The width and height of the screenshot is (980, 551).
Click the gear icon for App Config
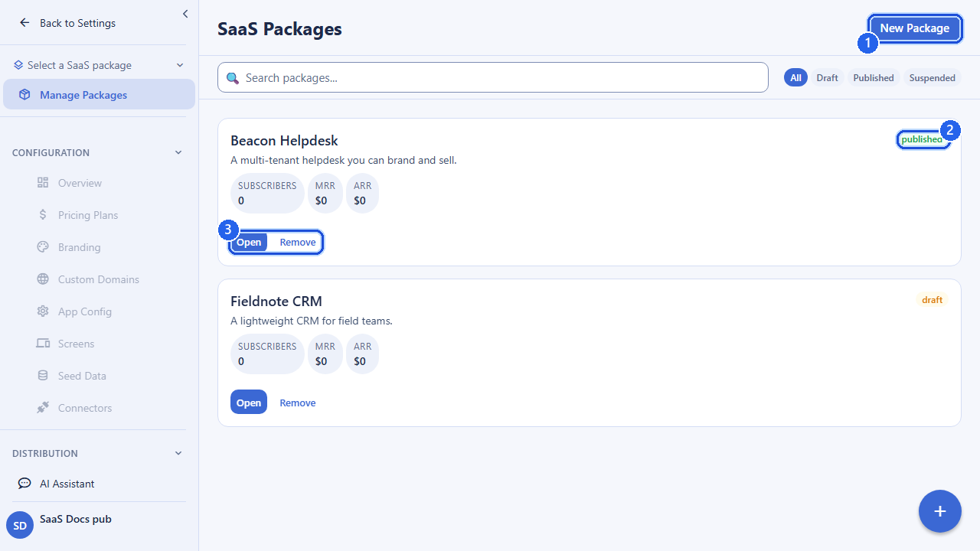pos(43,311)
